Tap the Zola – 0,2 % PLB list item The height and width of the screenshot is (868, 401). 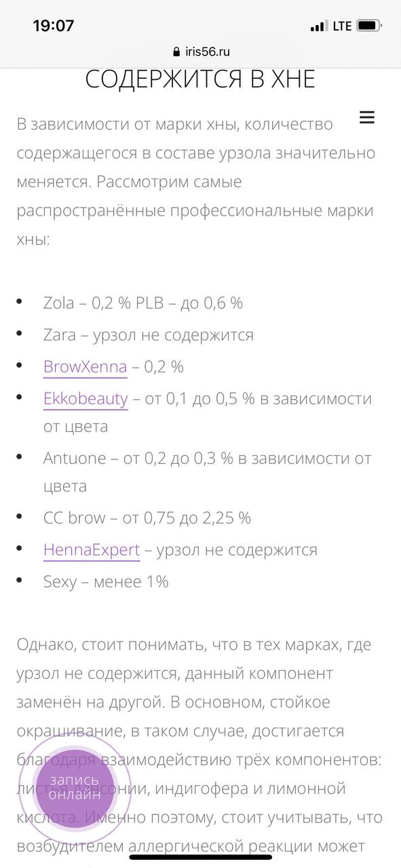coord(143,303)
